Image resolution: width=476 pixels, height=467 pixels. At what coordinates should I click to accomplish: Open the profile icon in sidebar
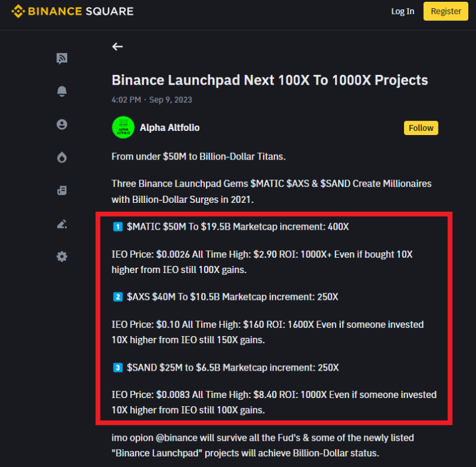(62, 124)
